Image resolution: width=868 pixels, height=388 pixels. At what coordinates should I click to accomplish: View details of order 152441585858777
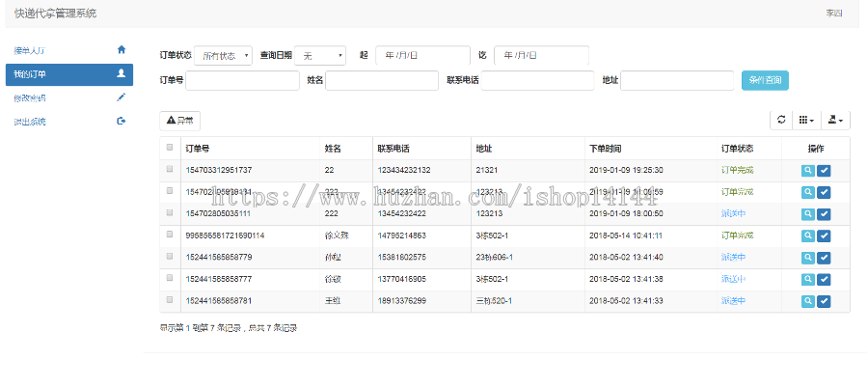point(808,279)
